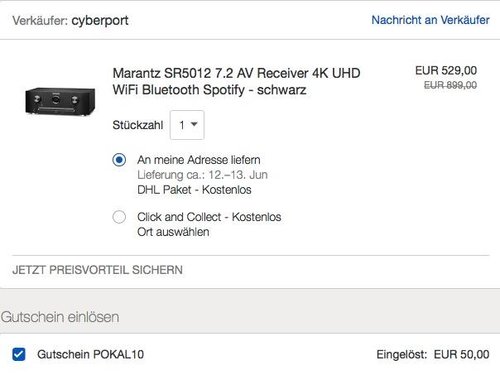Click the Gutschein POKAL10 label
This screenshot has width=500, height=375.
coord(91,354)
